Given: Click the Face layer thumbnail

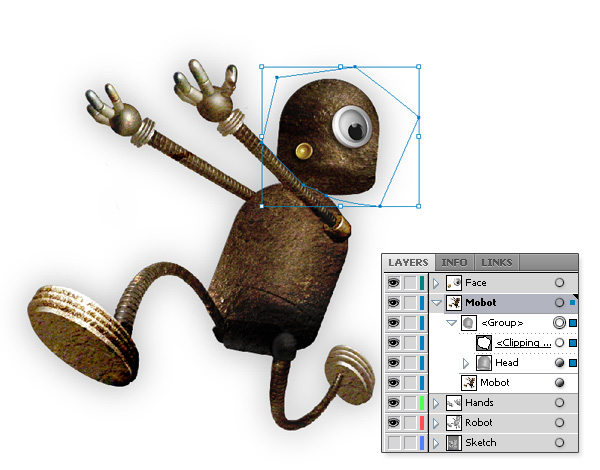Looking at the screenshot, I should coord(454,283).
